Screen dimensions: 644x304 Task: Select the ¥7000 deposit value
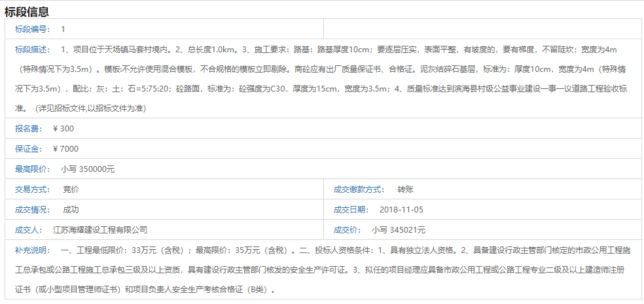(65, 148)
